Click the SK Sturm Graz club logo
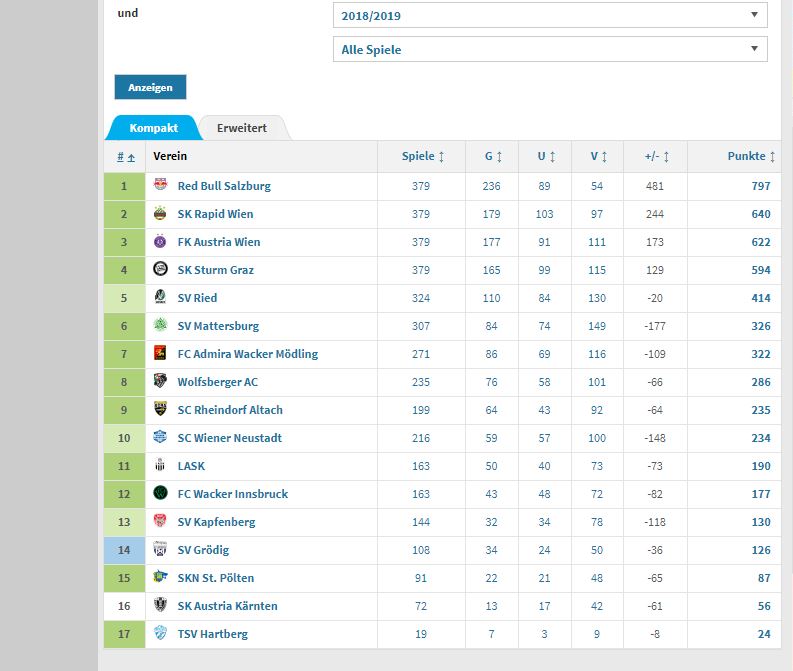The image size is (793, 671). [160, 269]
